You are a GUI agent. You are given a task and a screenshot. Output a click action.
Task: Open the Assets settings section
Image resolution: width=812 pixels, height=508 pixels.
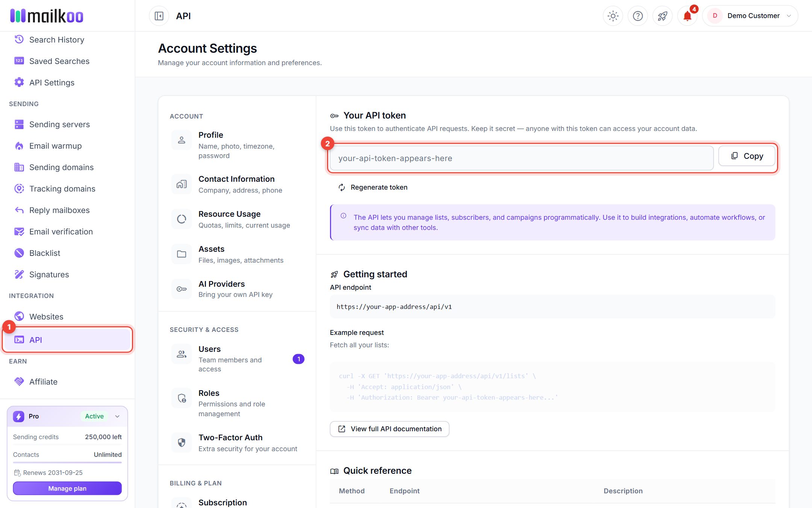(x=237, y=254)
